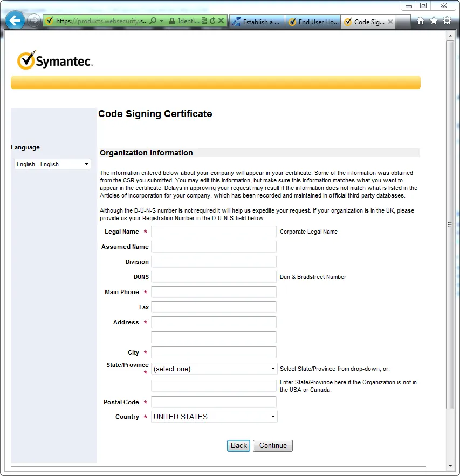Minimize the browser window

coord(409,6)
